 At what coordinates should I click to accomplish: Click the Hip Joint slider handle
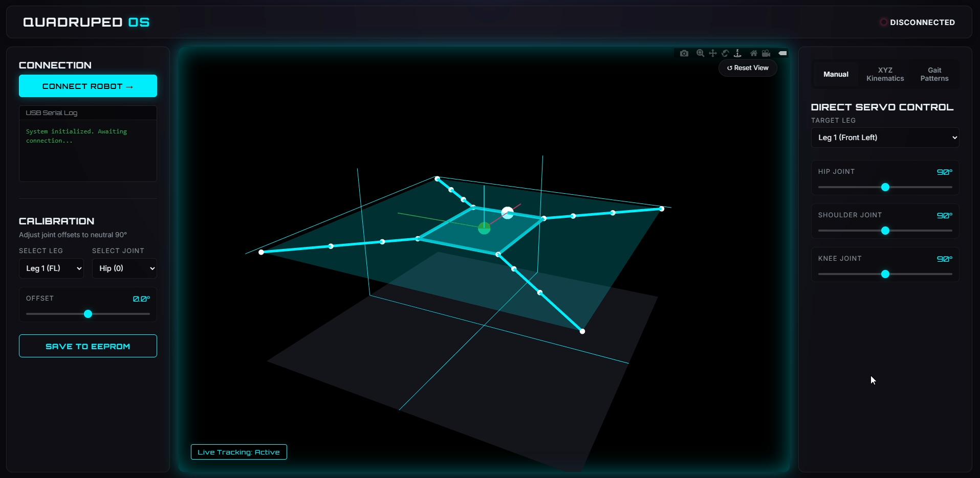point(885,187)
